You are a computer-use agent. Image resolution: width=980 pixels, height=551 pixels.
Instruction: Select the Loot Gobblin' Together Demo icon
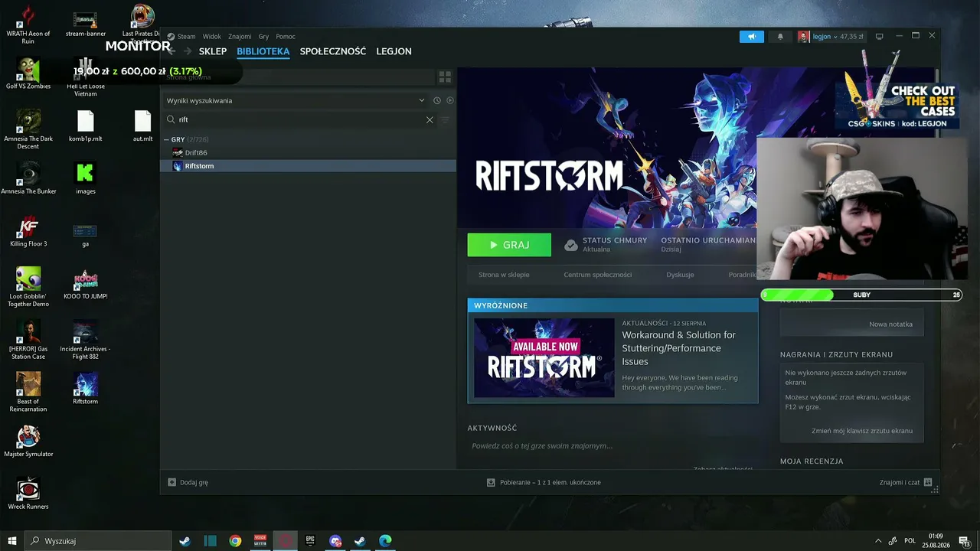click(x=28, y=287)
